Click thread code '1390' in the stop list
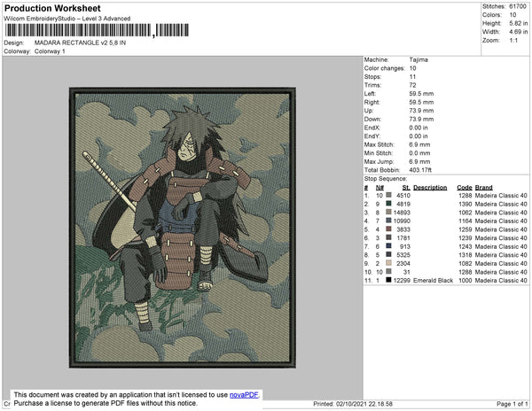 [465, 204]
